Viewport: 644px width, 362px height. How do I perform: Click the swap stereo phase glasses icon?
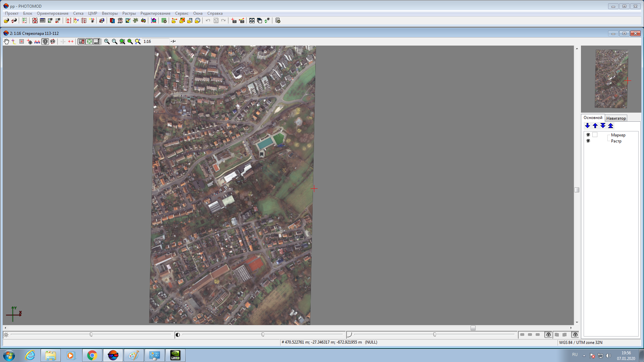(x=53, y=42)
